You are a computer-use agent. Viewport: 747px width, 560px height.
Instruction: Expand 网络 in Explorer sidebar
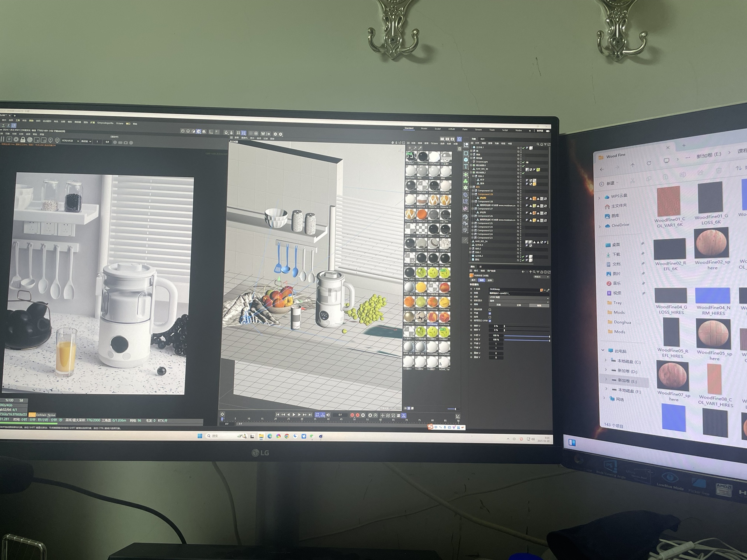604,399
